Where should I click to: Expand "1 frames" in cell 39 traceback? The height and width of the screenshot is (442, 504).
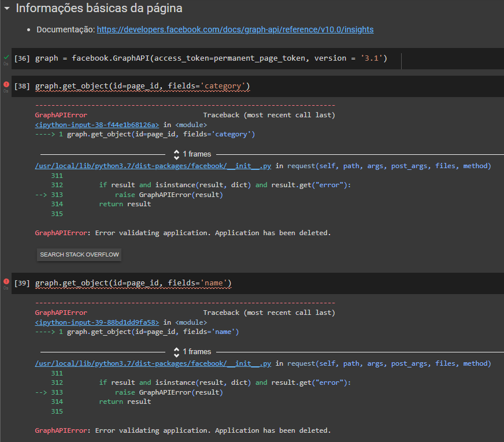192,352
